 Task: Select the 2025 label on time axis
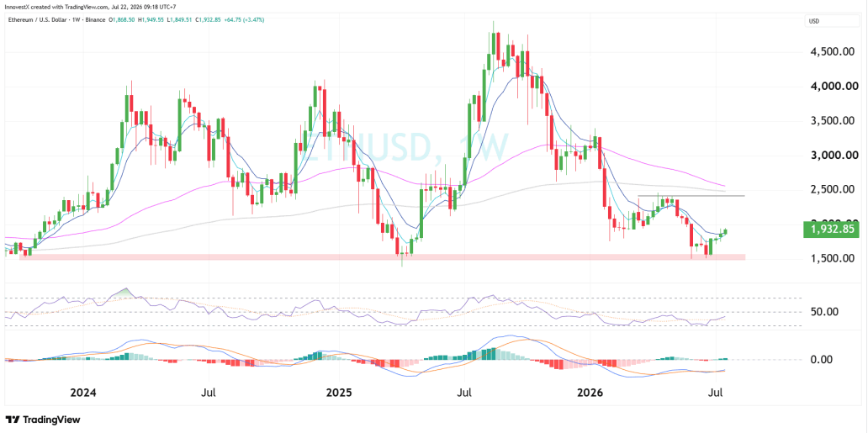(339, 393)
